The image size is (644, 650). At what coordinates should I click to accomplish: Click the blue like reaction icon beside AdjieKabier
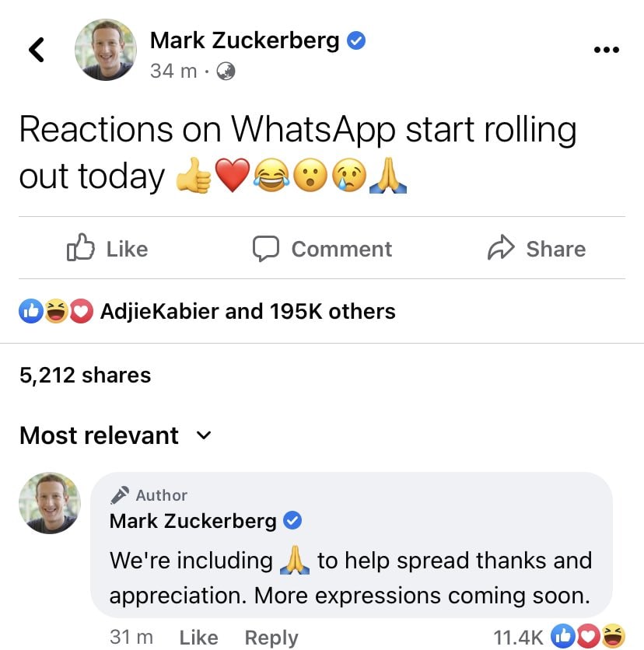tap(30, 311)
